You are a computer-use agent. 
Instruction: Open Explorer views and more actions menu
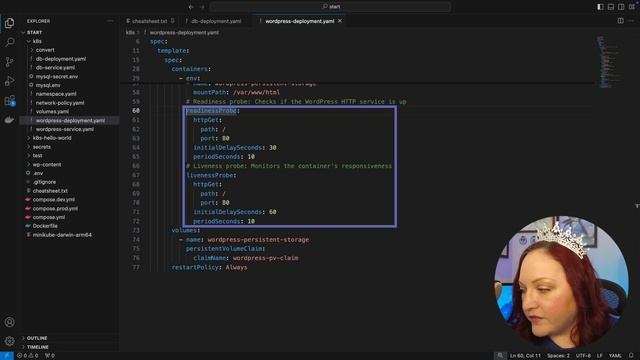pyautogui.click(x=110, y=21)
